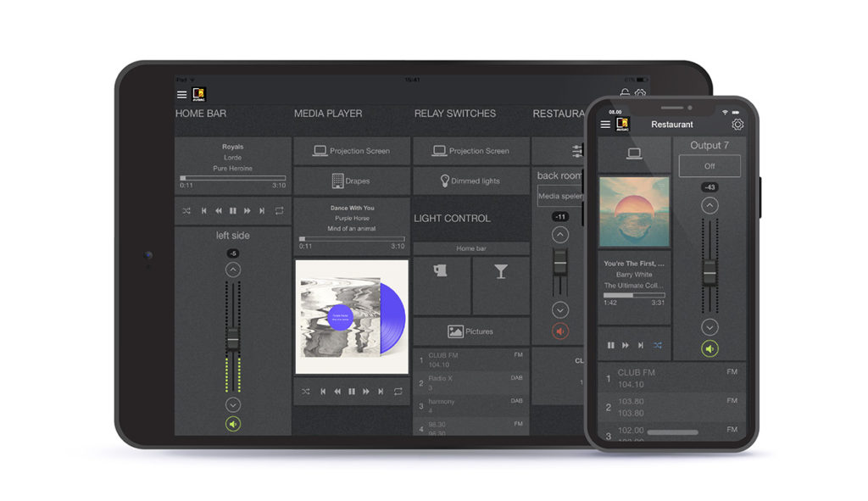This screenshot has width=868, height=501.
Task: Select CLUB FM 104.10 on phone
Action: pos(672,379)
